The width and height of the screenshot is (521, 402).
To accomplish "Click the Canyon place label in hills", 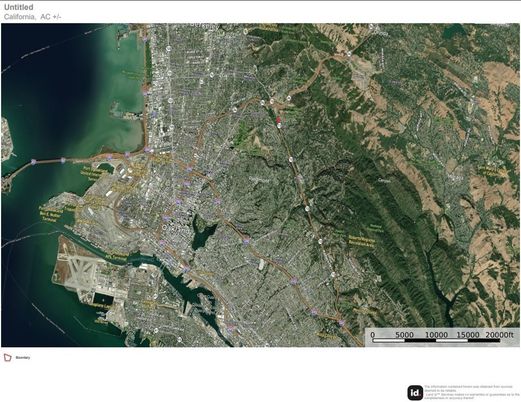I will (x=384, y=180).
